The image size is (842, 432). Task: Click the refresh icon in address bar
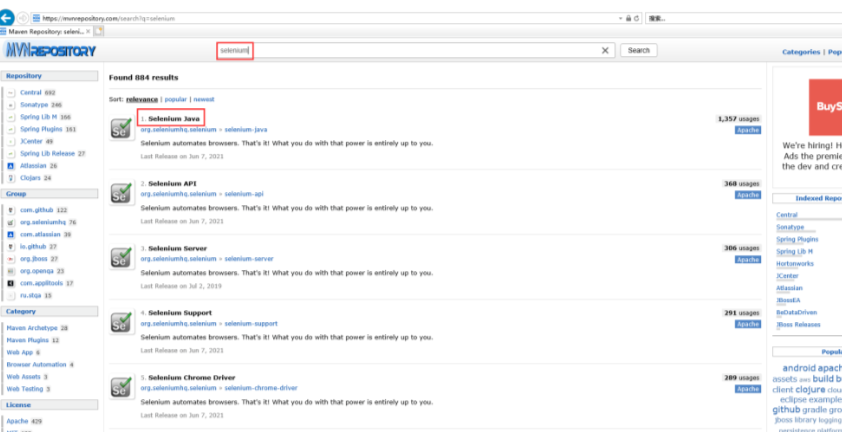point(637,18)
